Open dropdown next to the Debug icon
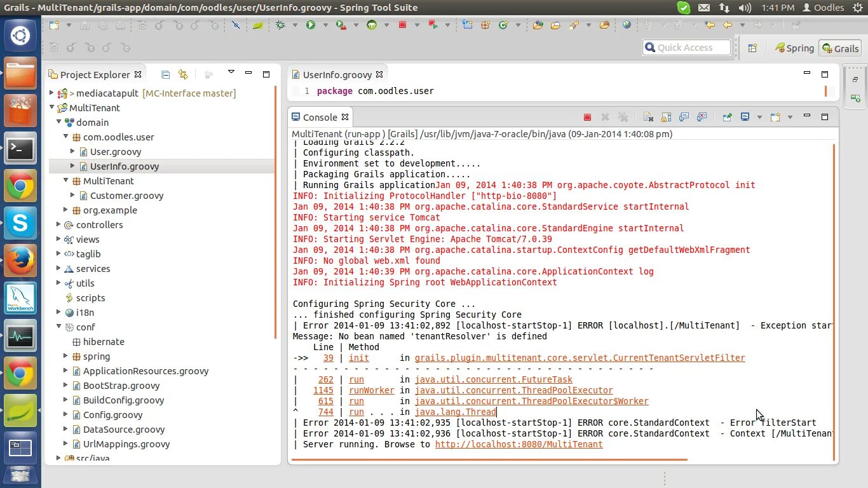 click(295, 25)
